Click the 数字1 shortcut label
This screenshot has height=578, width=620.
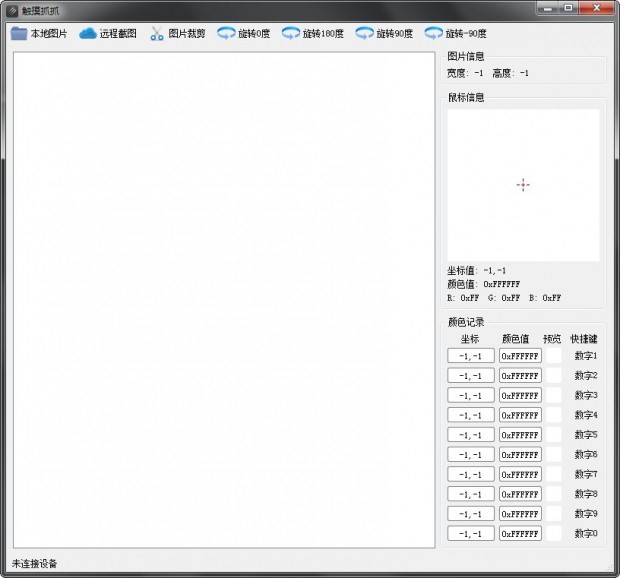[x=586, y=356]
